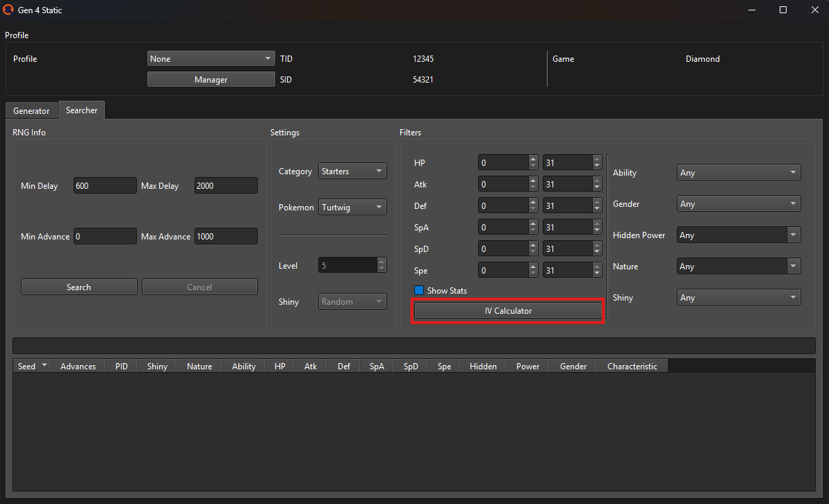
Task: Open the Pokemon dropdown showing Turtwig
Action: point(352,207)
